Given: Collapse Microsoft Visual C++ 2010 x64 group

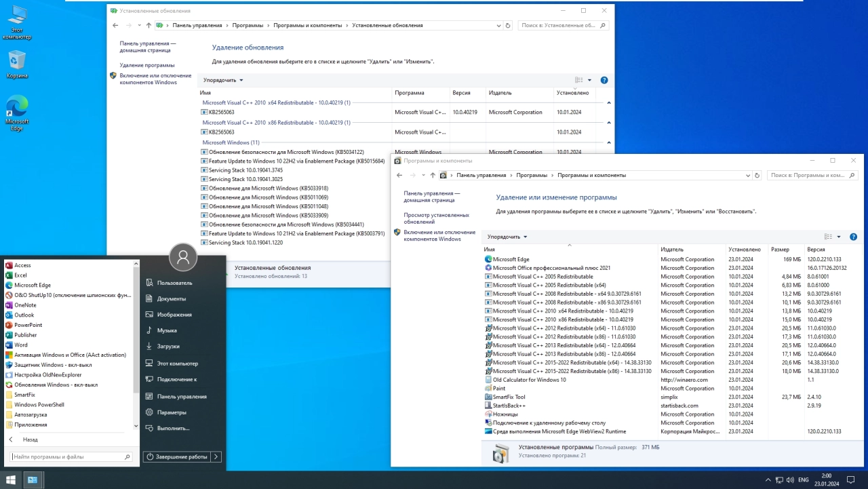Looking at the screenshot, I should click(x=609, y=102).
